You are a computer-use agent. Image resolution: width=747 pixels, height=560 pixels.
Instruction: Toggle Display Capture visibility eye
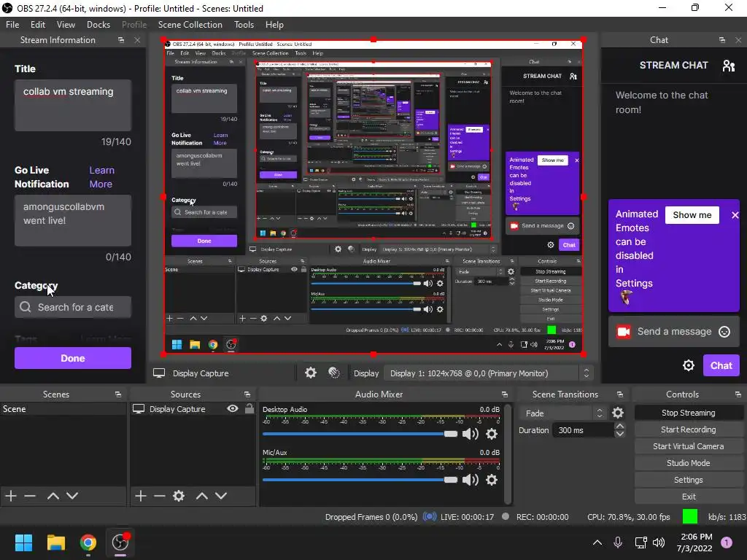tap(233, 408)
